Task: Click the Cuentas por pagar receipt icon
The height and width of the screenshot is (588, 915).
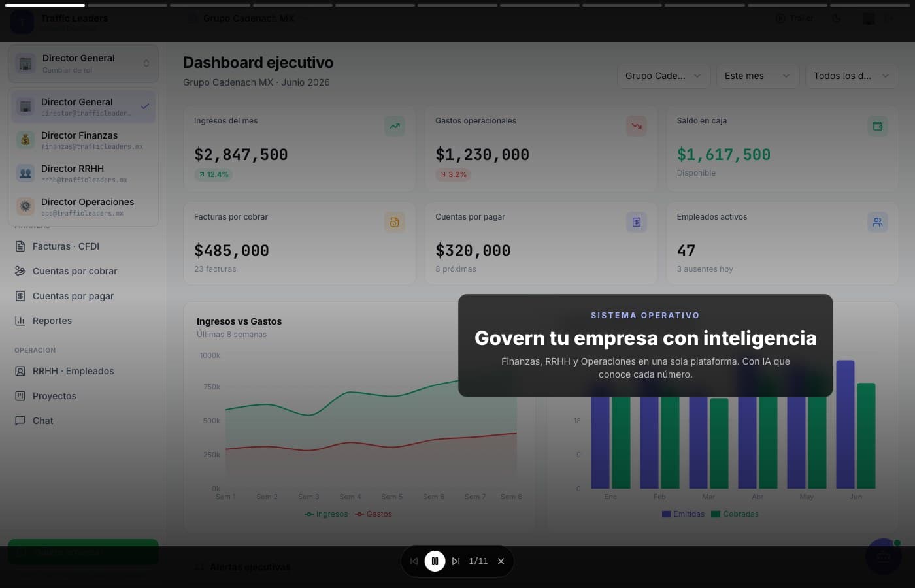Action: (637, 222)
